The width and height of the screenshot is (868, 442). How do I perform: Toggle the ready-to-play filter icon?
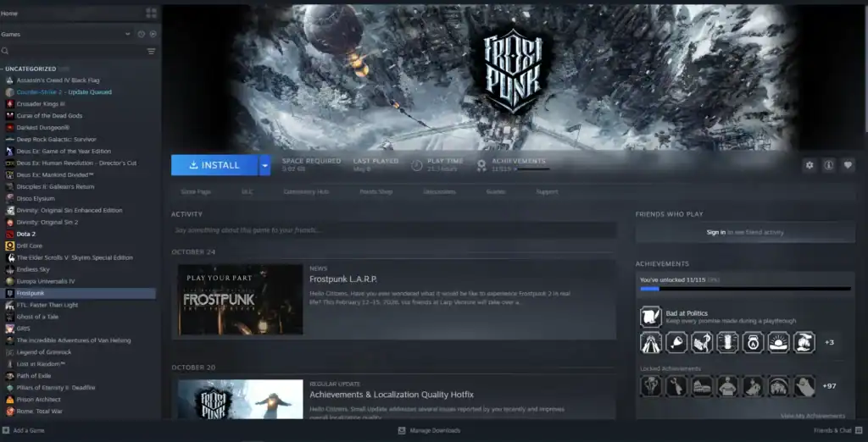click(153, 35)
